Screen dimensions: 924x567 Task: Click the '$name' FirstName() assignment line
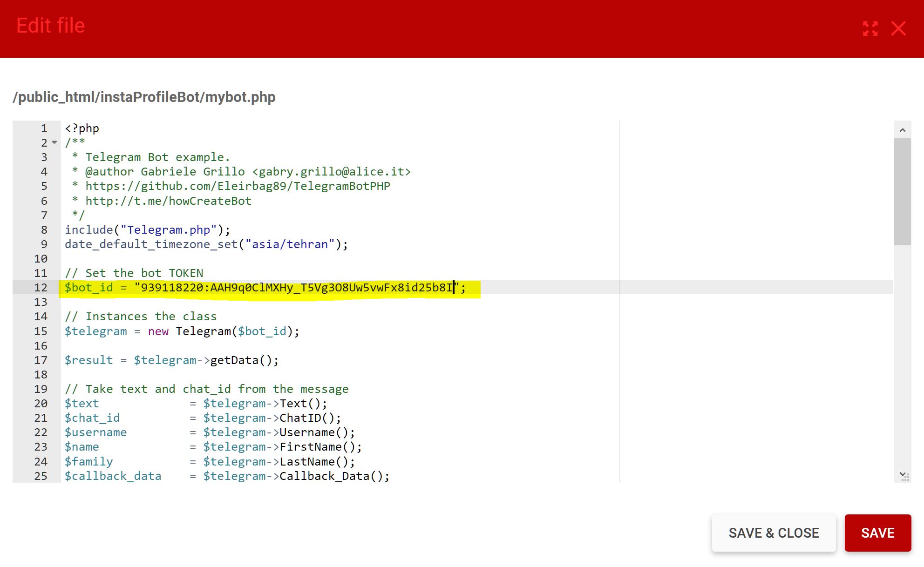pyautogui.click(x=213, y=447)
